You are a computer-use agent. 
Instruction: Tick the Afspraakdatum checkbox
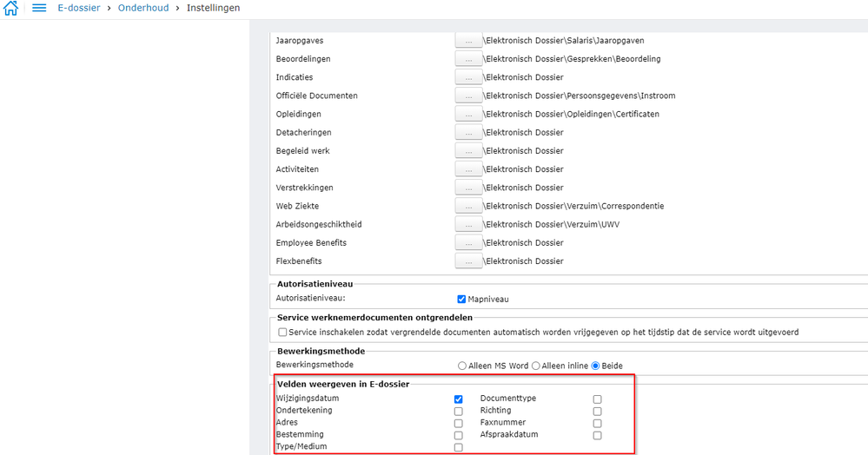pos(597,436)
